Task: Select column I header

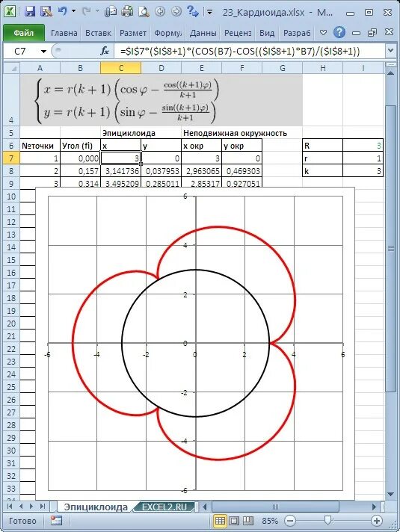Action: coord(363,68)
